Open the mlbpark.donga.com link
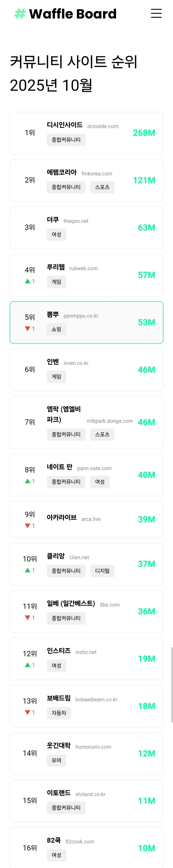This screenshot has width=173, height=868. coord(110,421)
